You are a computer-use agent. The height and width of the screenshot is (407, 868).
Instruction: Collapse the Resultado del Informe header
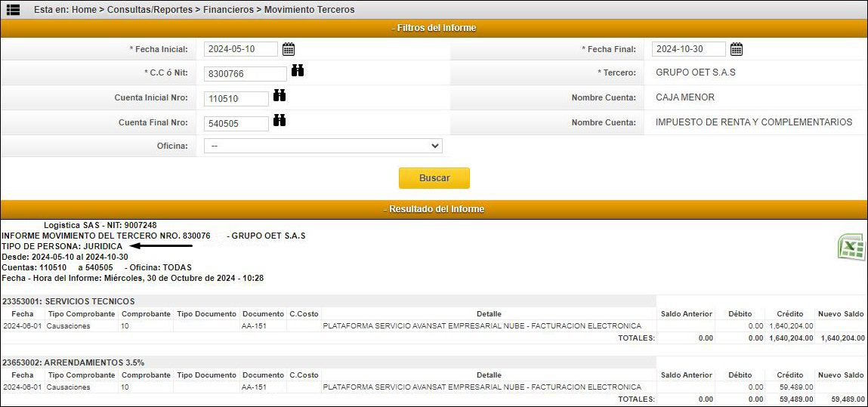click(x=434, y=208)
